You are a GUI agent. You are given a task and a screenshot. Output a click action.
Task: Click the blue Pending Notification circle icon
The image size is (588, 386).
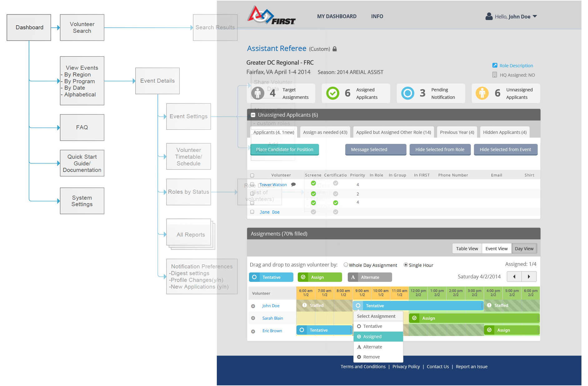pos(407,93)
